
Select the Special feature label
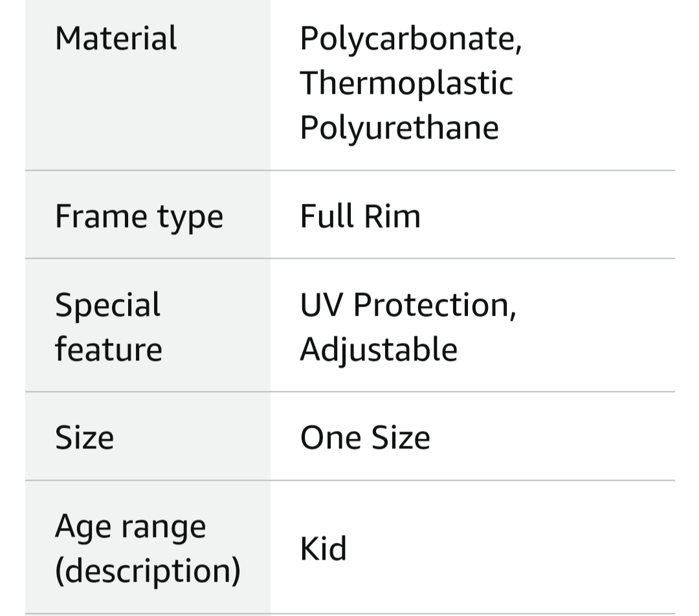[108, 327]
